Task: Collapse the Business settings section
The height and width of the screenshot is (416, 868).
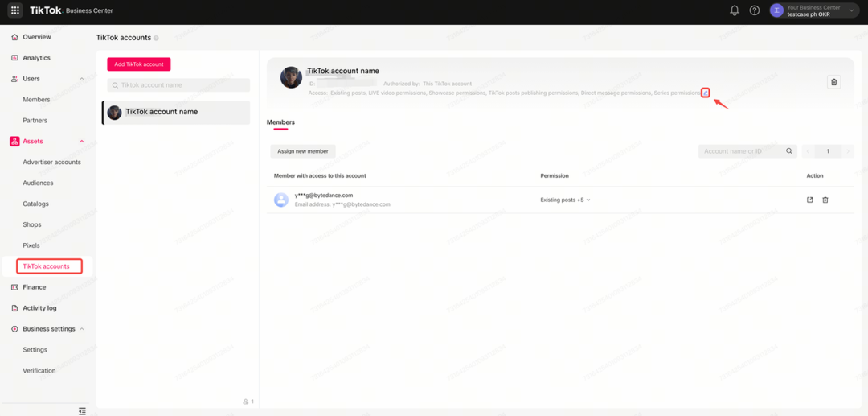Action: (82, 329)
